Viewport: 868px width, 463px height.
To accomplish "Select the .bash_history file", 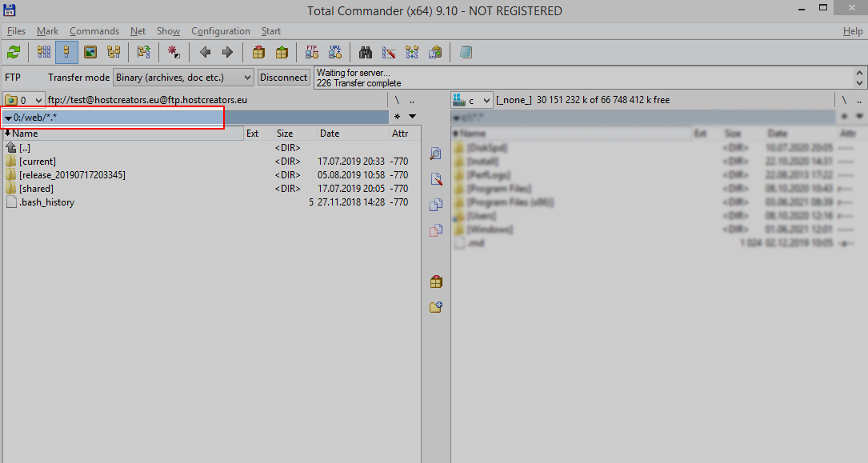I will [x=211, y=202].
